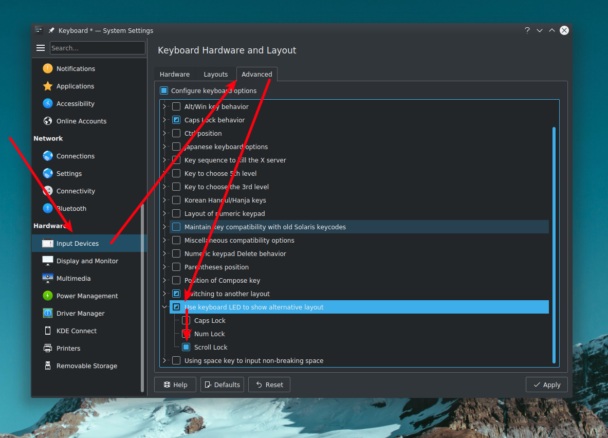Apply the keyboard settings
Image resolution: width=608 pixels, height=438 pixels.
click(547, 385)
